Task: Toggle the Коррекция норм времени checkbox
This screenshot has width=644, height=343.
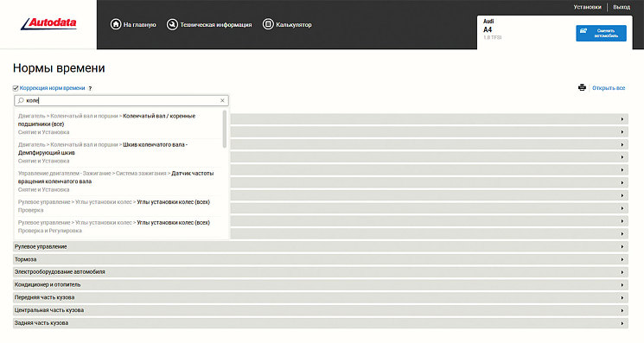Action: pos(16,88)
